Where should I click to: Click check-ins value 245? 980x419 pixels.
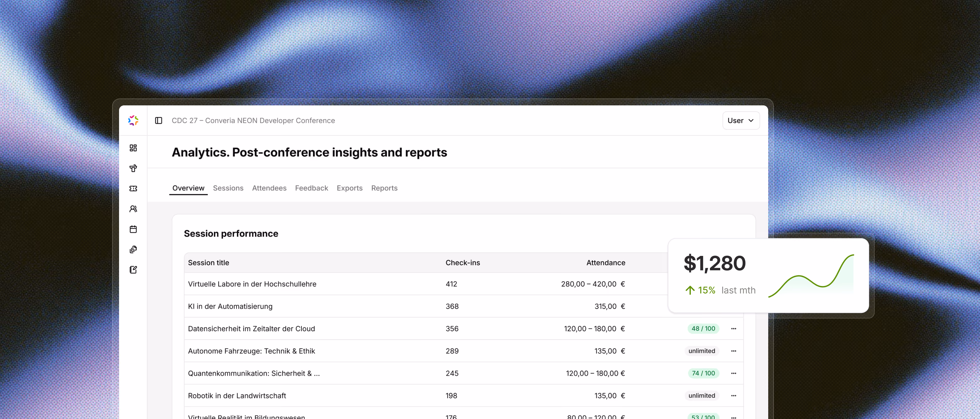pos(452,373)
